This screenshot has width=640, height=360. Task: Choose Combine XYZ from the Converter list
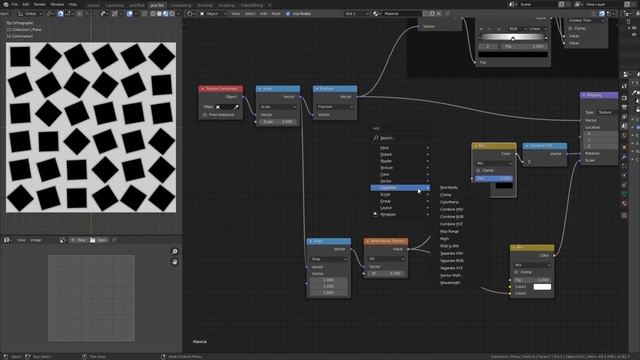coord(451,224)
